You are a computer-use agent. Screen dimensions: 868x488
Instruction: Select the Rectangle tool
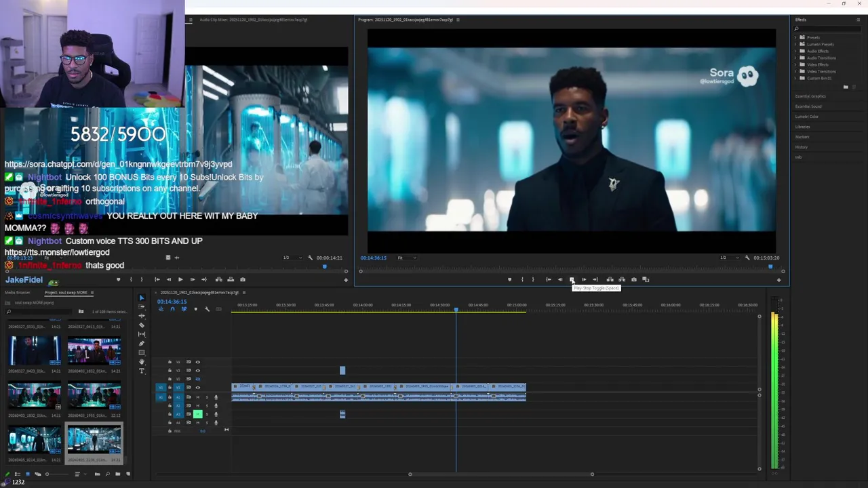click(142, 352)
